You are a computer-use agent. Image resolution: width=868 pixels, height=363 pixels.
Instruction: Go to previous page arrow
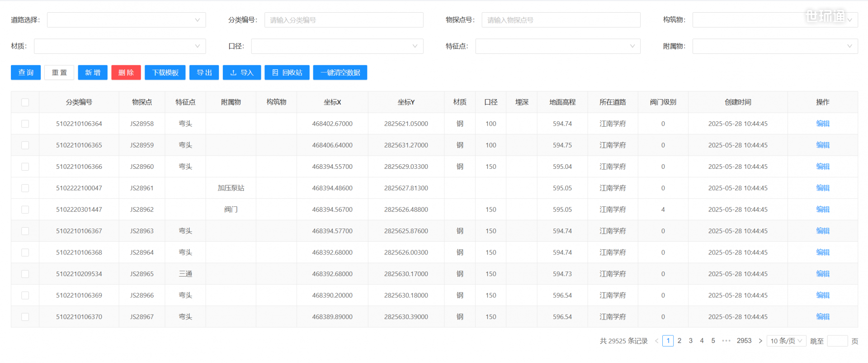click(x=656, y=341)
